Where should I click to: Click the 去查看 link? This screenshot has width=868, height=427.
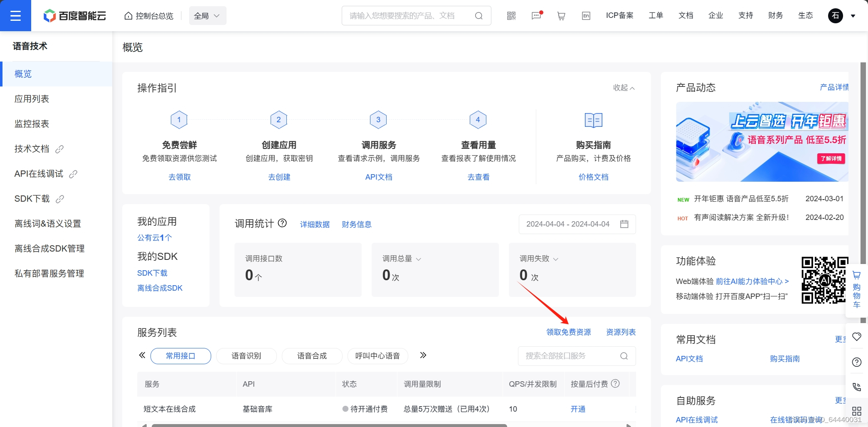tap(478, 177)
